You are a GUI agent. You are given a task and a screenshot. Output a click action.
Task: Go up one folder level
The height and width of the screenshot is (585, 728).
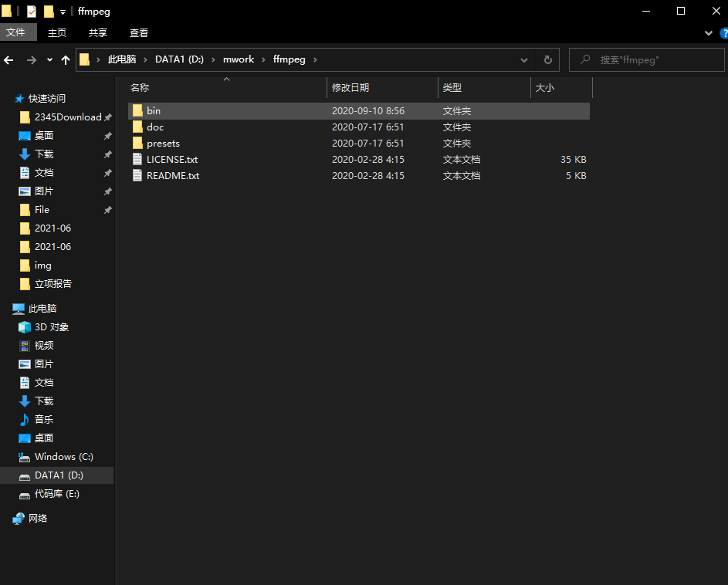[x=66, y=60]
